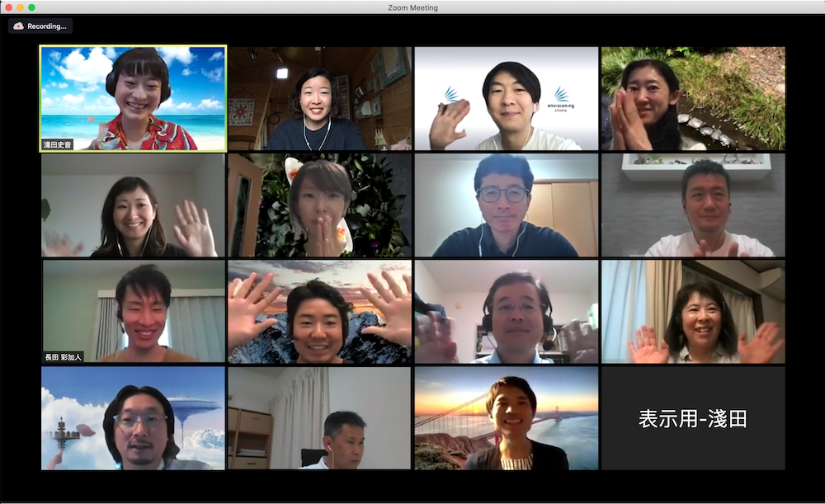This screenshot has height=504, width=825.
Task: Select the 表示用-淺田 camera-off tile
Action: 693,418
